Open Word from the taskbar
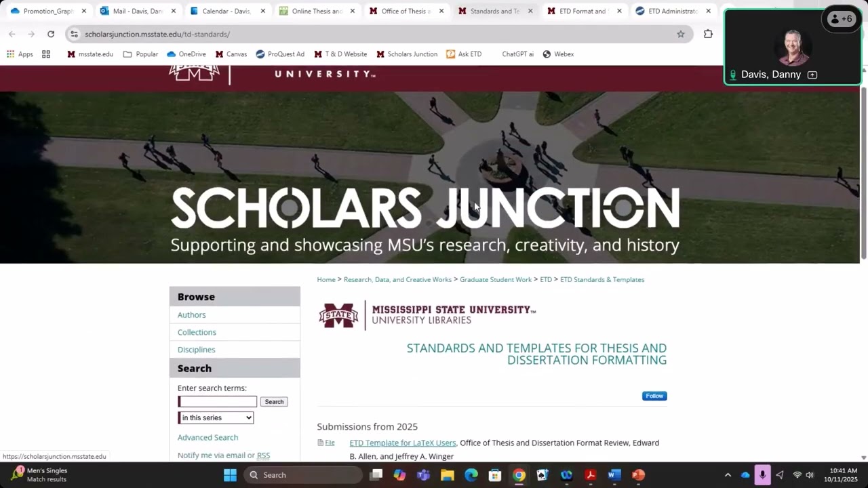868x488 pixels. coord(614,475)
